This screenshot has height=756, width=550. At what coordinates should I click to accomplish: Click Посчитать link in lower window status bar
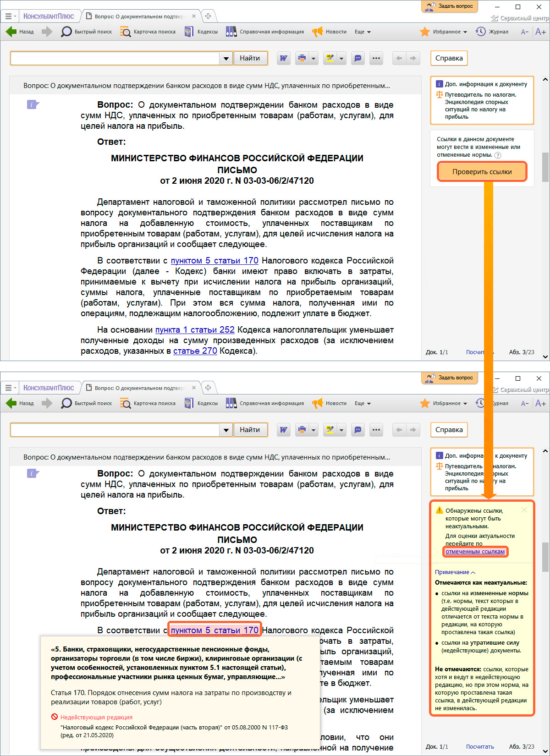click(x=480, y=746)
